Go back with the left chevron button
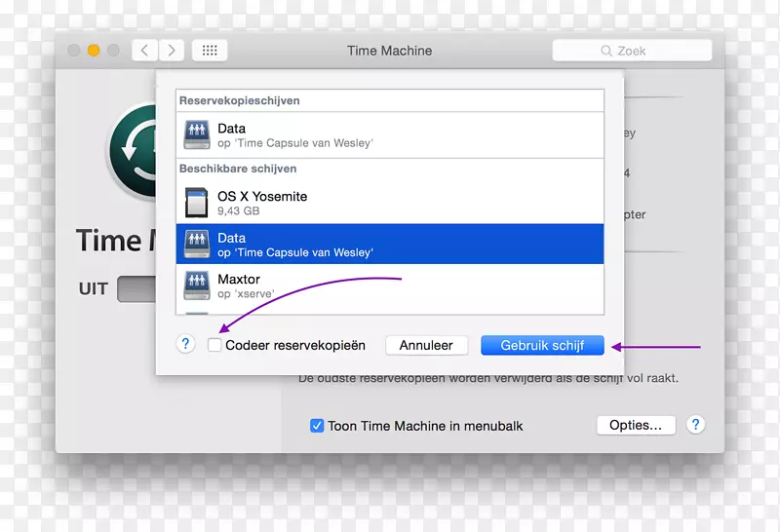Image resolution: width=780 pixels, height=532 pixels. coord(144,51)
